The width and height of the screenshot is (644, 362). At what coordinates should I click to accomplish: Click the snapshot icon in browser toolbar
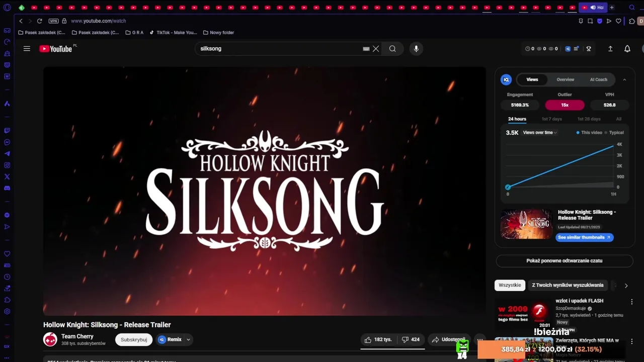590,21
